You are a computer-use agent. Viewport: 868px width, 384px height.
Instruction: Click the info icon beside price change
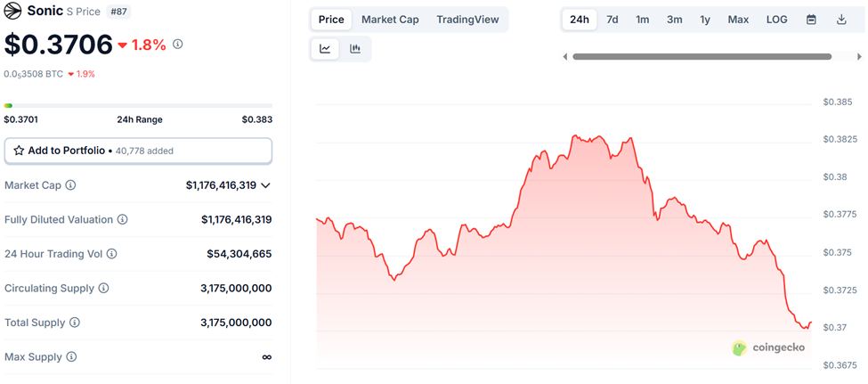[178, 44]
